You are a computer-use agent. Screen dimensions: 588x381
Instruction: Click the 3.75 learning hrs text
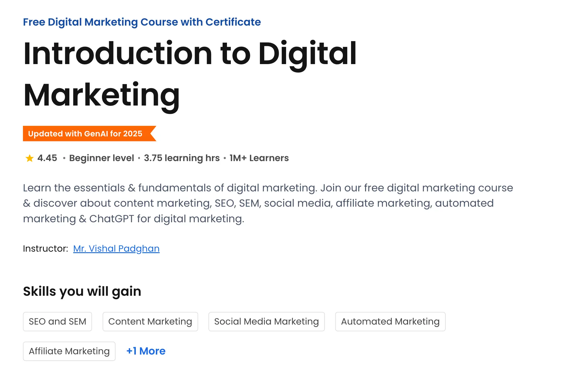[x=182, y=158]
